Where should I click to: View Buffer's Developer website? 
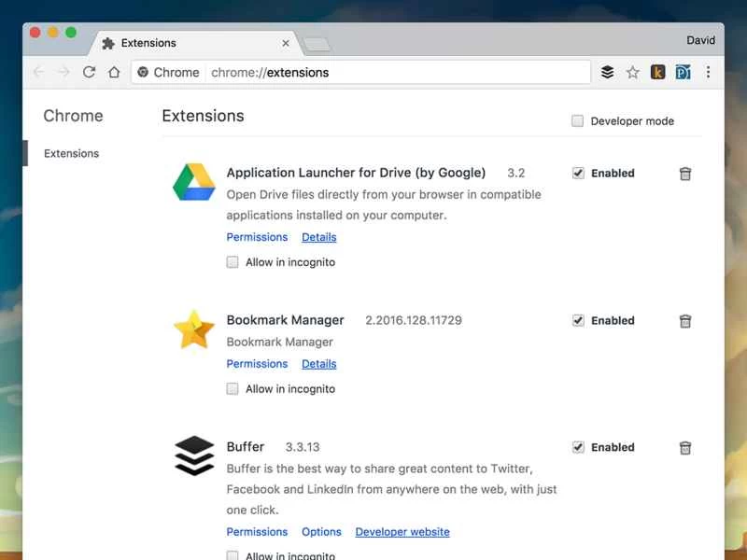pos(402,531)
